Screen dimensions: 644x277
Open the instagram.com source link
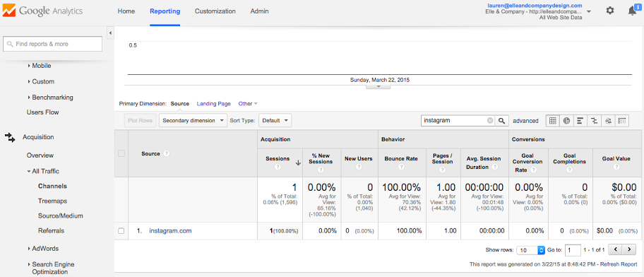(170, 230)
